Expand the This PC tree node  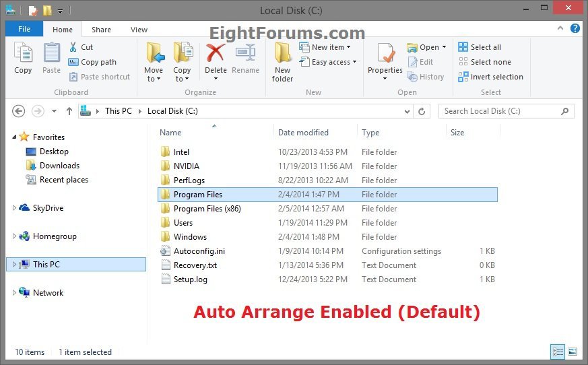click(14, 264)
